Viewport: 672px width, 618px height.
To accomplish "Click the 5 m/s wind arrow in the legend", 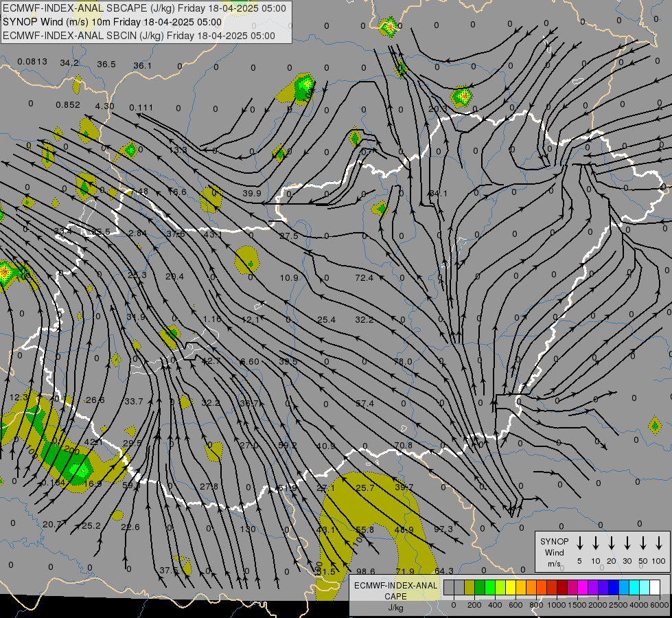I will (x=579, y=543).
